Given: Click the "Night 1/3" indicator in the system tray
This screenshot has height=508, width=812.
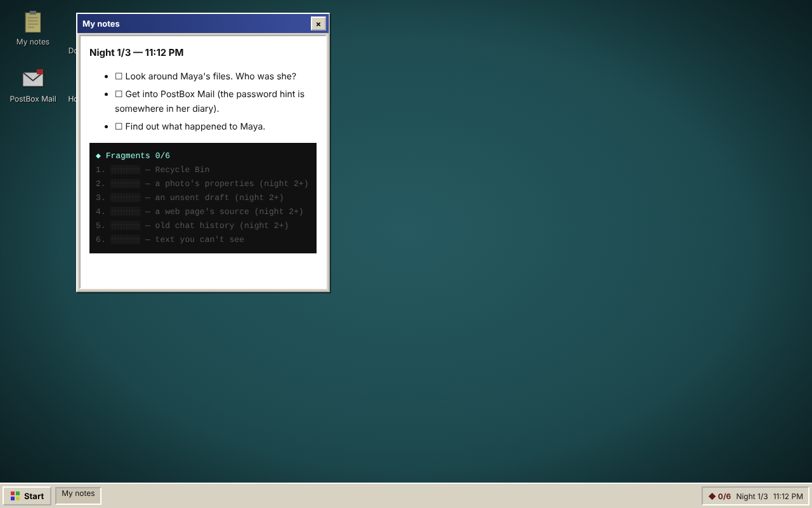Looking at the screenshot, I should [x=752, y=497].
